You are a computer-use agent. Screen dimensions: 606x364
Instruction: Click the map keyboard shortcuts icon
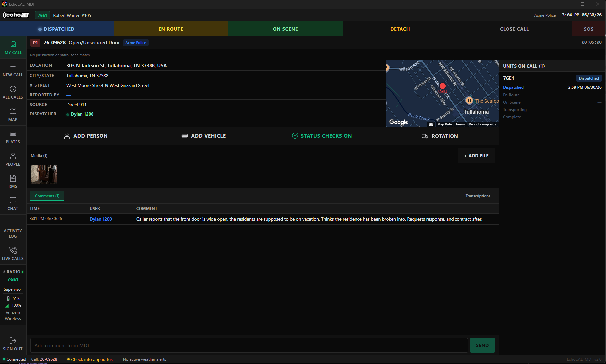(431, 124)
